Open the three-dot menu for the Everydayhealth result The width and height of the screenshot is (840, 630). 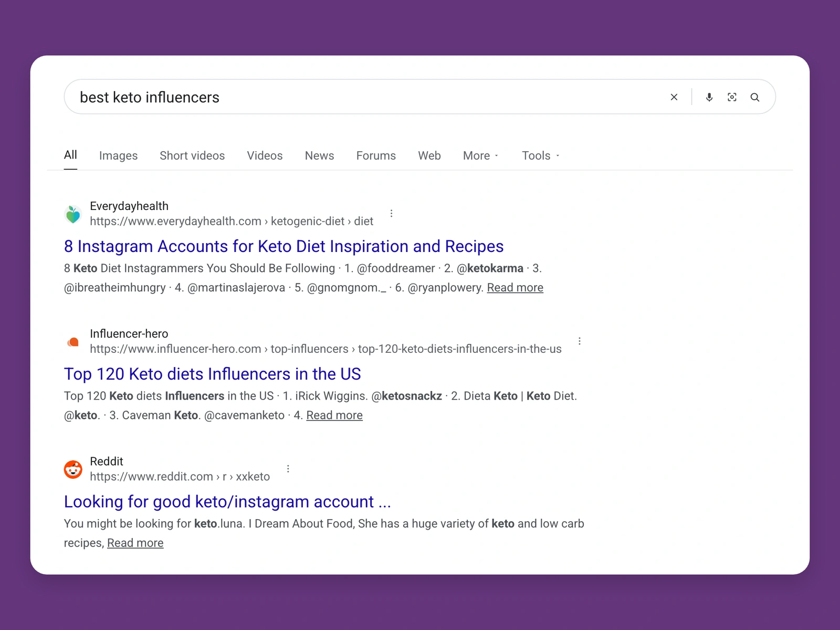coord(391,213)
